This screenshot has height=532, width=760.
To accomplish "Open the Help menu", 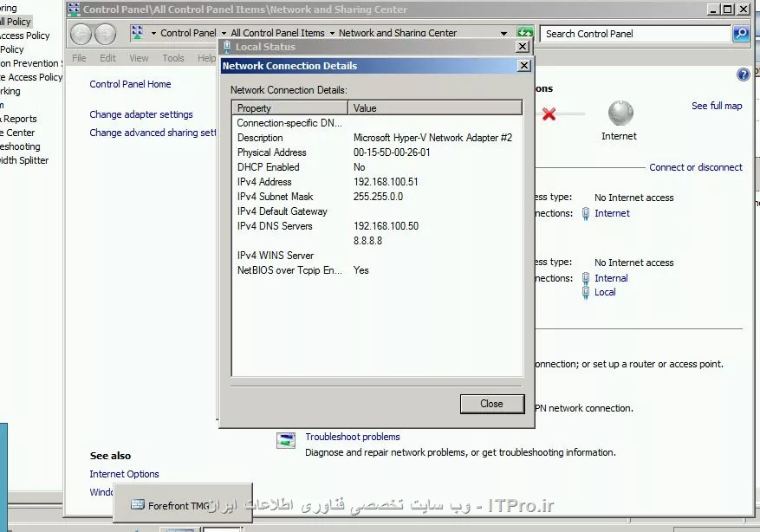I will pos(206,58).
